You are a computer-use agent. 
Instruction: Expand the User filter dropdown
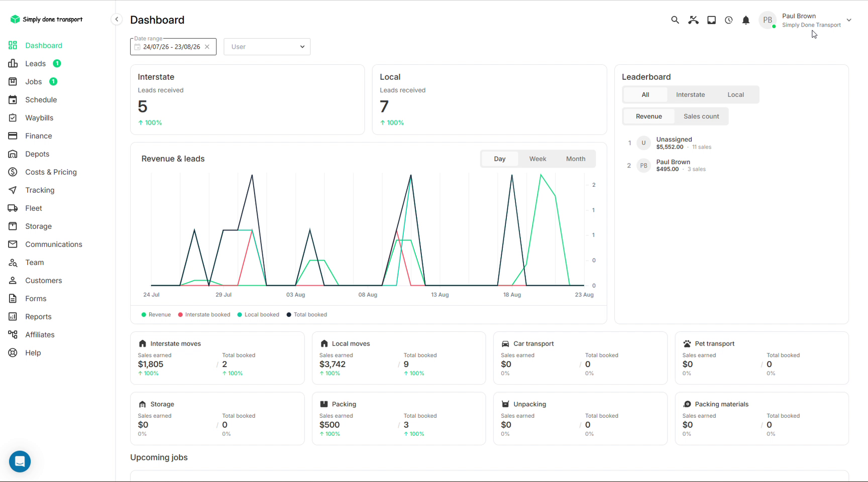(x=267, y=47)
